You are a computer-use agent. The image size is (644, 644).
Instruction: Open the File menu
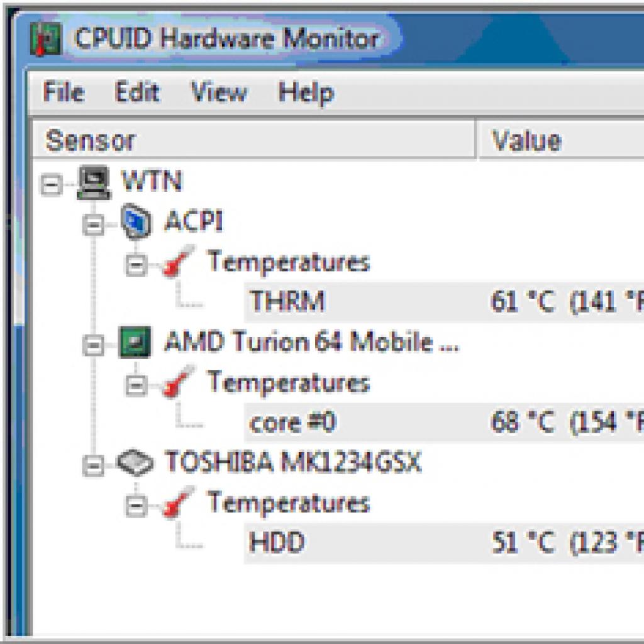click(x=64, y=92)
